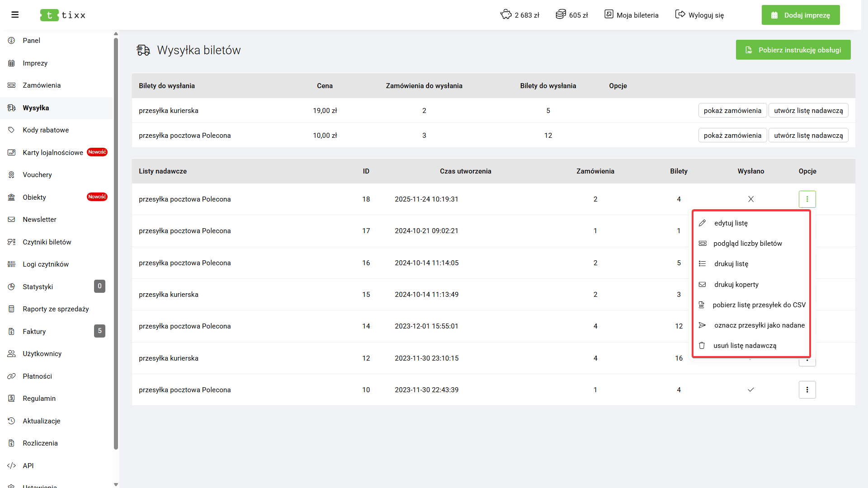Click the sidebar scroll down arrow

(x=116, y=484)
